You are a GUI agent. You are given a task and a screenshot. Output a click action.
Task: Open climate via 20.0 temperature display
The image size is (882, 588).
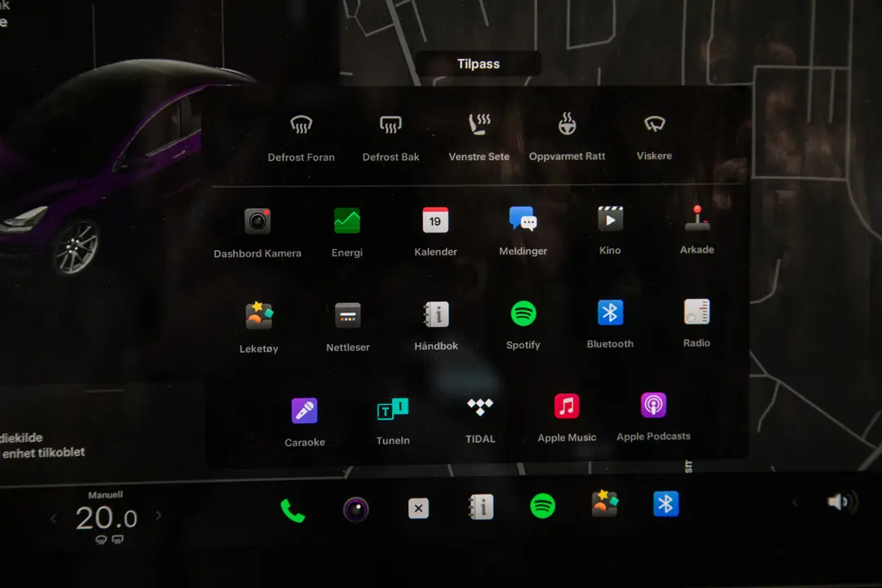[x=106, y=518]
